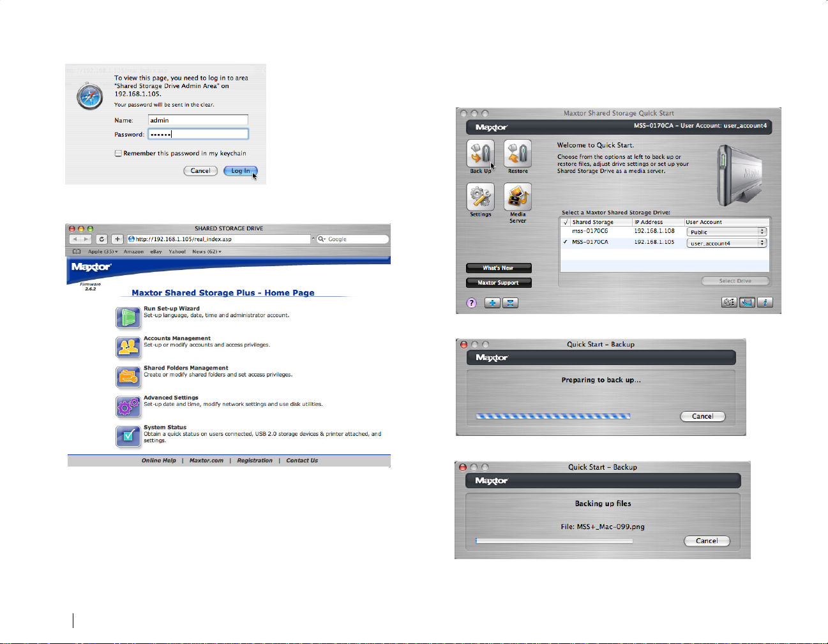The image size is (828, 644).
Task: Click the Backing up files progress bar
Action: 554,541
